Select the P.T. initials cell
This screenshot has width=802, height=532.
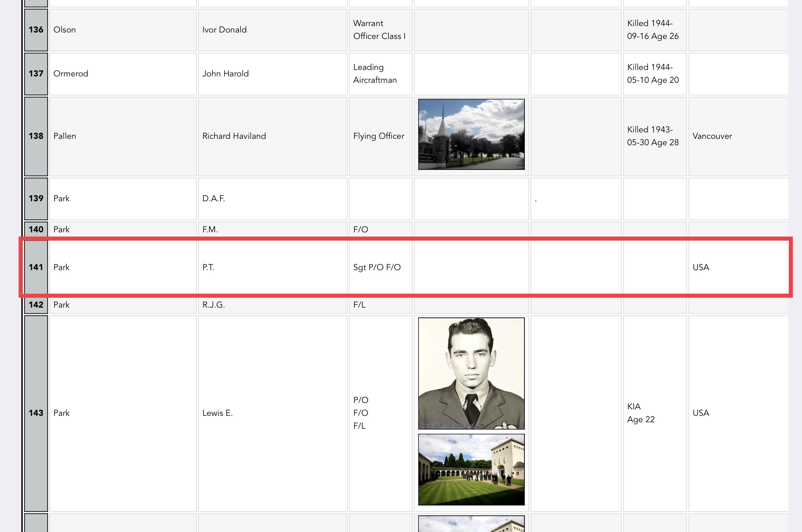click(272, 267)
